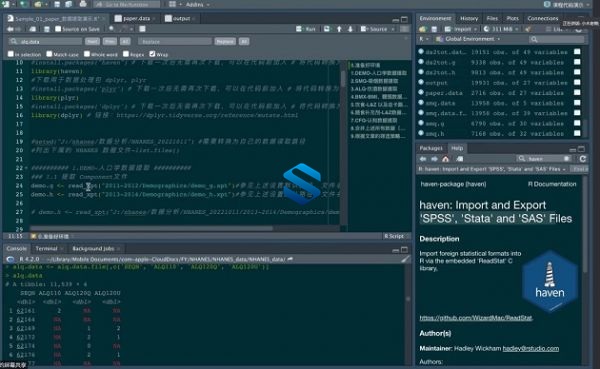
Task: Click the find text field containing alq.data
Action: 45,41
